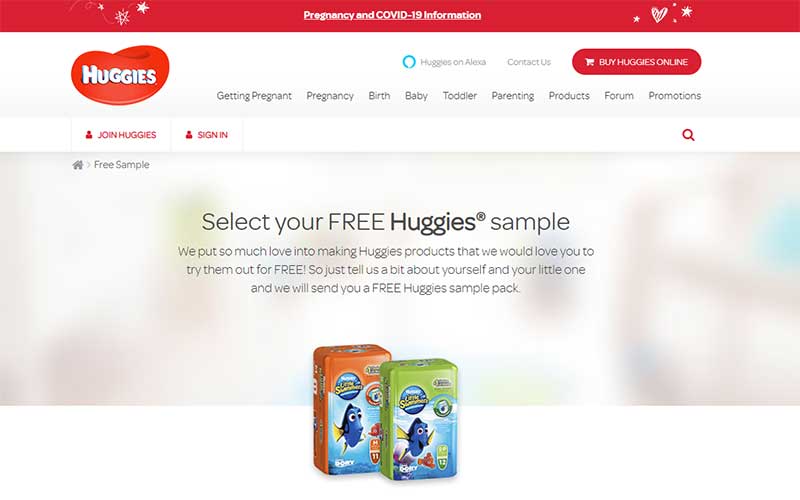Image resolution: width=800 pixels, height=500 pixels.
Task: Click the Huggies logo
Action: [120, 74]
